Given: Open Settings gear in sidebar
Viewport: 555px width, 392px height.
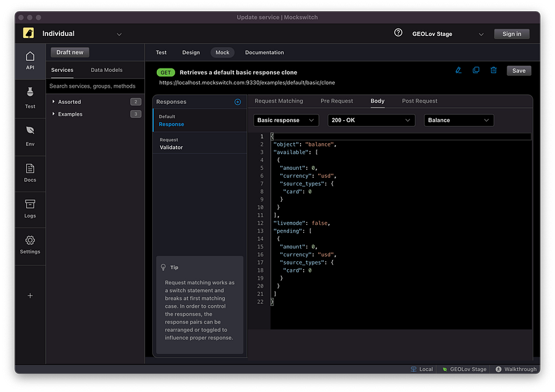Looking at the screenshot, I should pyautogui.click(x=30, y=245).
